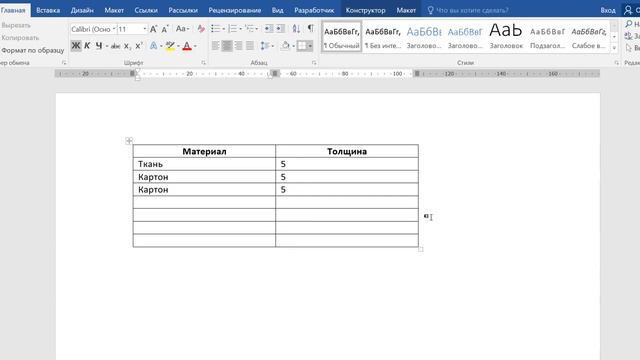Open underline style dropdown arrow
640x360 pixels.
click(x=107, y=46)
